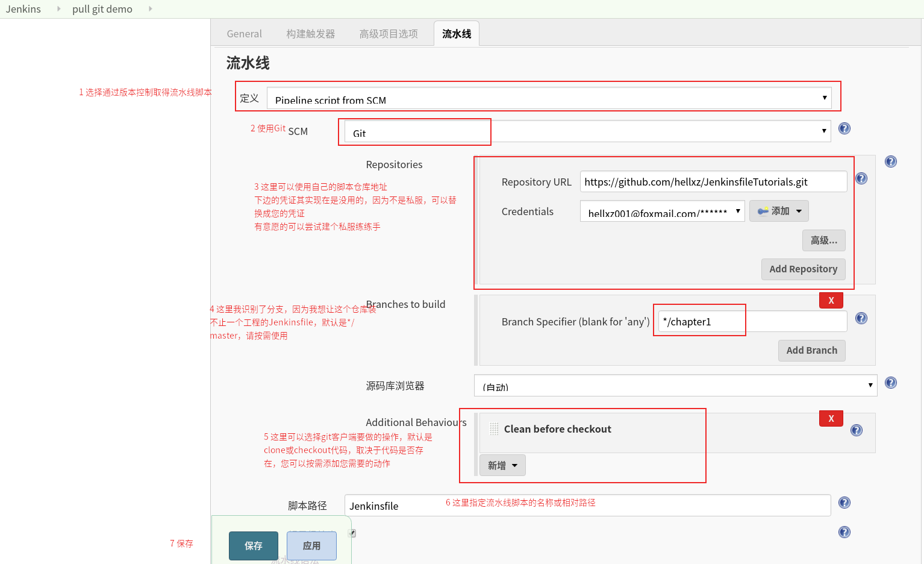This screenshot has height=564, width=924.
Task: Click the Add Branch button
Action: click(x=812, y=351)
